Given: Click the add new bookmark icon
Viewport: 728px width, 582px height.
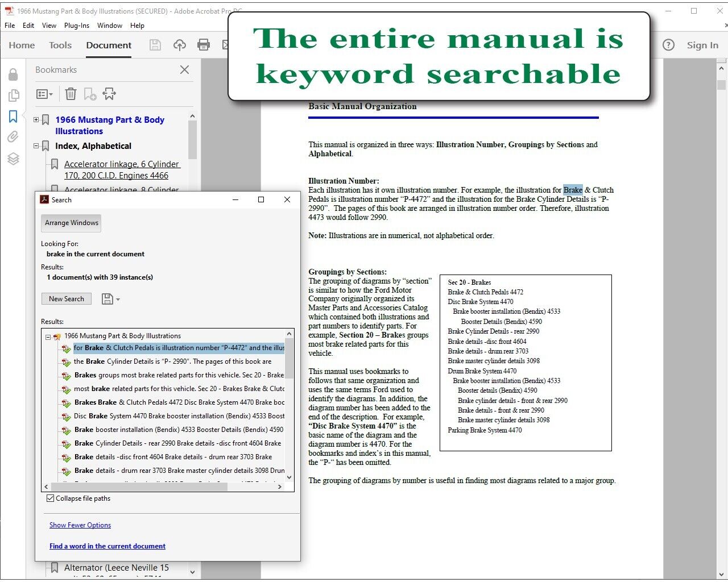Looking at the screenshot, I should tap(90, 94).
